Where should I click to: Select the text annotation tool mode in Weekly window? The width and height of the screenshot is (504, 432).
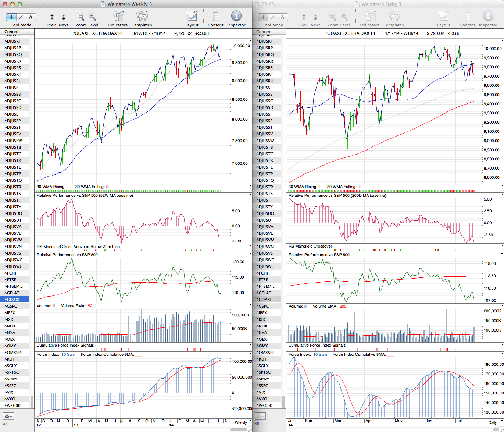click(31, 17)
